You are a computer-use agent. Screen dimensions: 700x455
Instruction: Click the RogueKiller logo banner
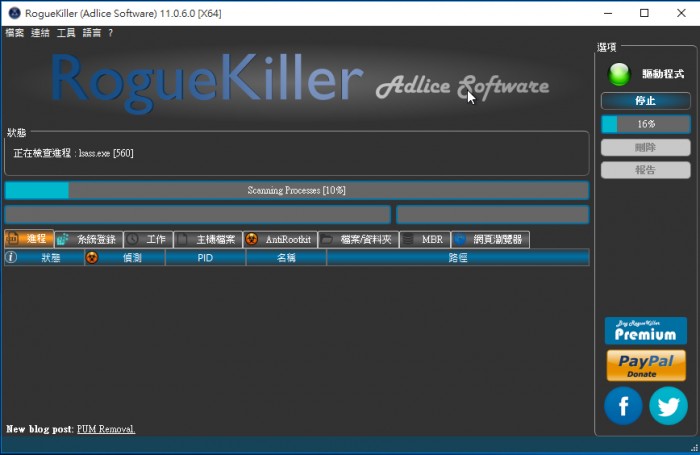tap(206, 82)
